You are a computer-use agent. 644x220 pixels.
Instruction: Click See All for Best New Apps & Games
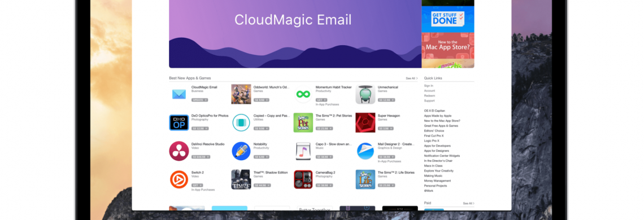411,78
